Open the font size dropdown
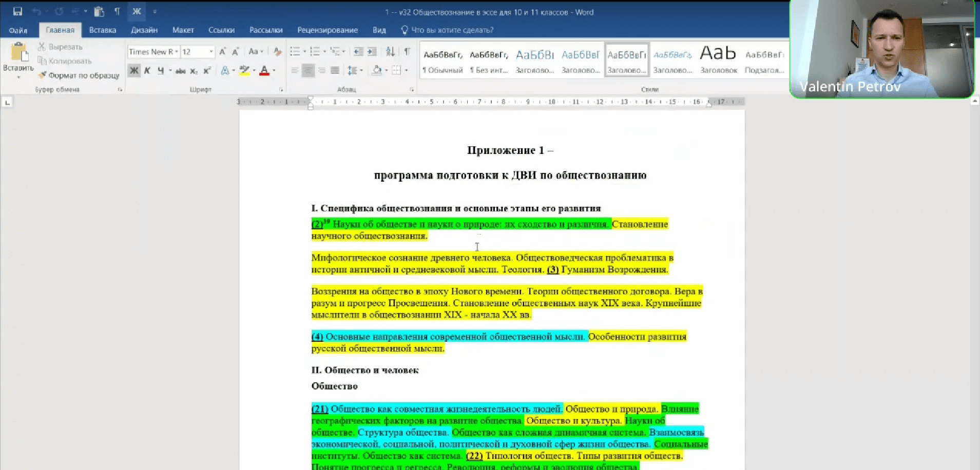The width and height of the screenshot is (980, 470). [210, 51]
